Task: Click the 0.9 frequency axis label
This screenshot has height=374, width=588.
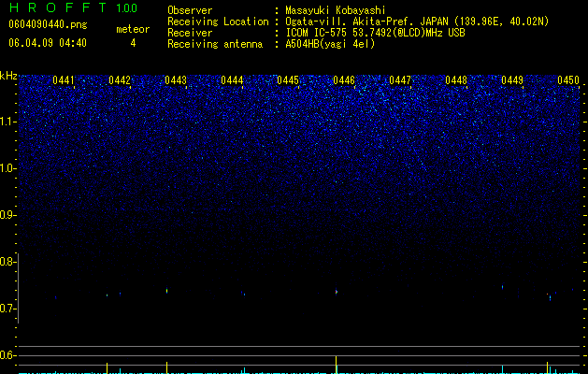Action: click(7, 215)
